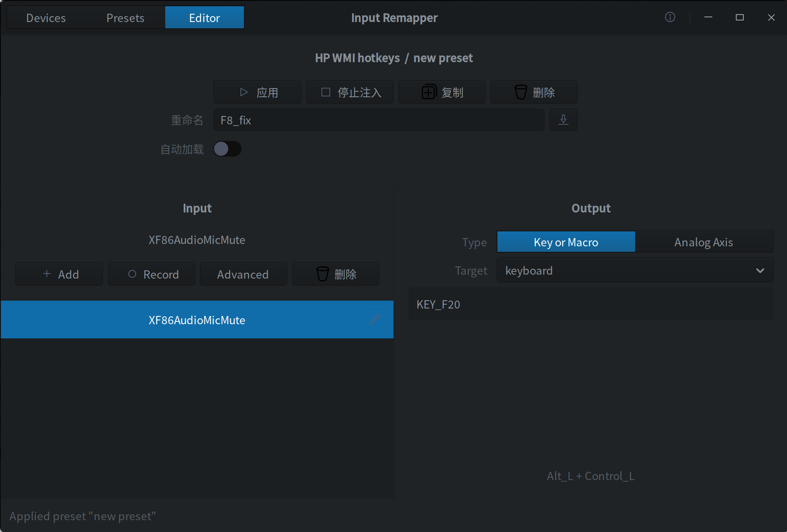The height and width of the screenshot is (532, 787).
Task: Maximize the Input Remapper window
Action: (740, 17)
